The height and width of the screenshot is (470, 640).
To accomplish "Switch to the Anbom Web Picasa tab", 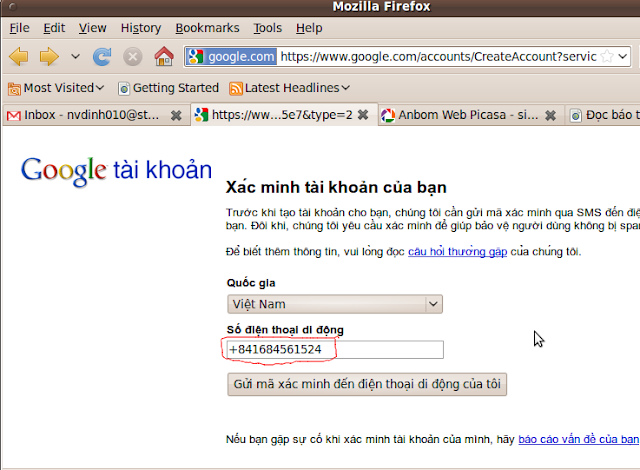I will (471, 115).
